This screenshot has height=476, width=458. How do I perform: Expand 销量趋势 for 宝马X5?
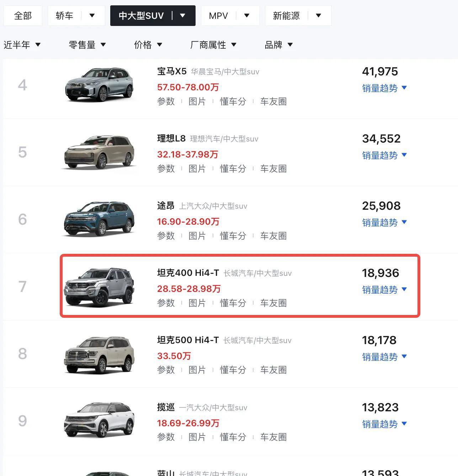(x=384, y=88)
